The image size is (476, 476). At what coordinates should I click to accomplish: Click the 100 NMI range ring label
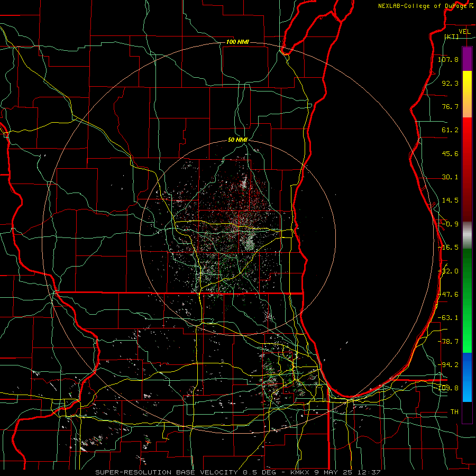[237, 42]
